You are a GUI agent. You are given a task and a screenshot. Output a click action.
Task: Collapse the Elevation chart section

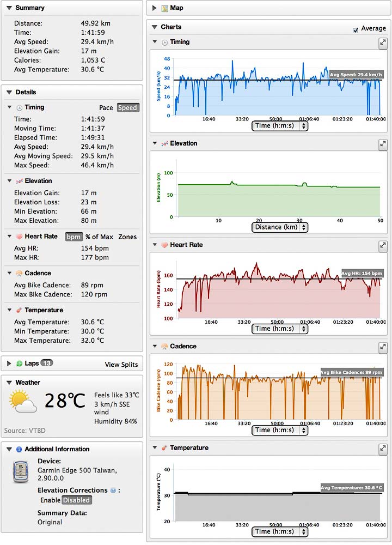point(155,143)
